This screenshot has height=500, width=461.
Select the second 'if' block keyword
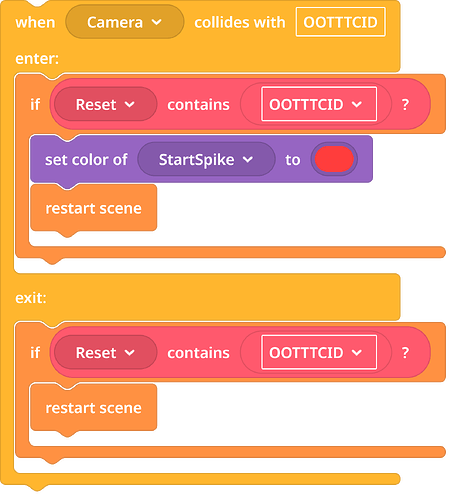35,352
